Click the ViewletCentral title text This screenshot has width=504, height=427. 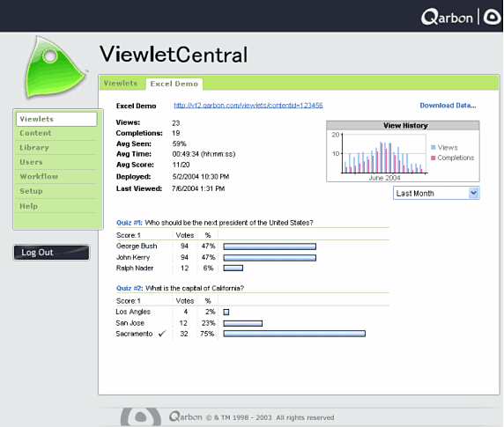click(x=174, y=55)
